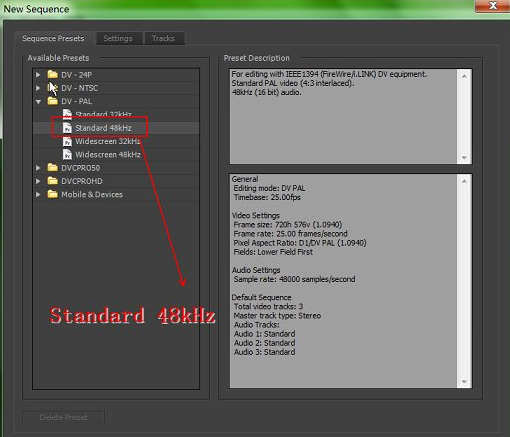This screenshot has width=510, height=437.
Task: Switch to the Settings tab
Action: point(118,38)
